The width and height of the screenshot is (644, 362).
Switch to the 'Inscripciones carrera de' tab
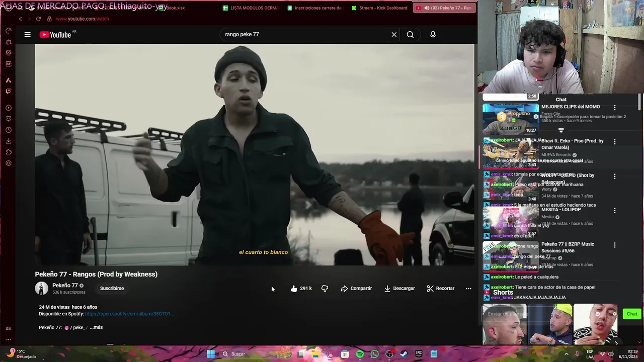click(315, 8)
